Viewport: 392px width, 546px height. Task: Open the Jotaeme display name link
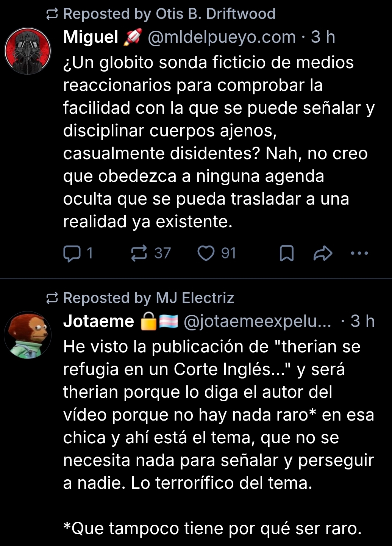(x=98, y=321)
